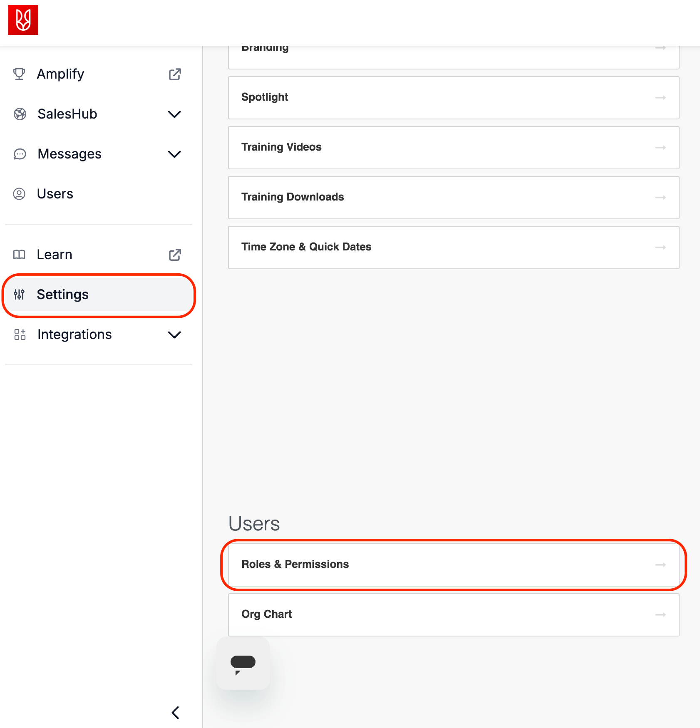Click the Learn book icon
This screenshot has height=728, width=700.
[19, 255]
